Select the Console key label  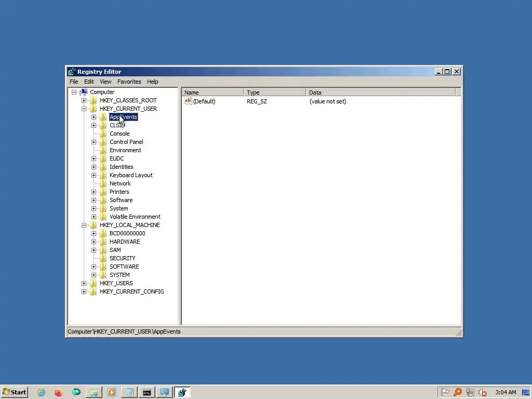pos(119,134)
